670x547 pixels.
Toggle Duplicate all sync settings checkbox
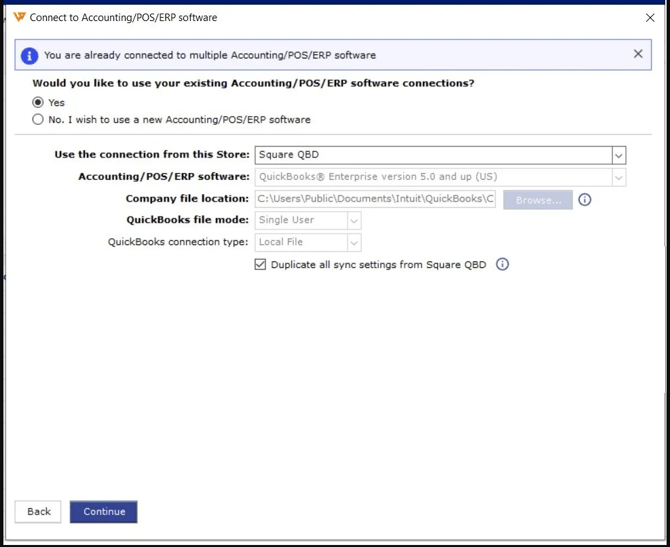261,265
